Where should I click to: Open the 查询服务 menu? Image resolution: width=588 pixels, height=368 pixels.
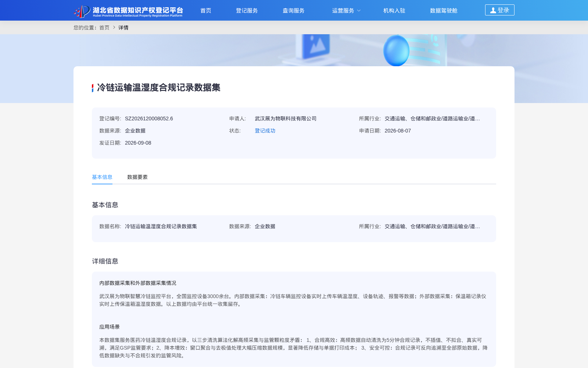coord(294,11)
